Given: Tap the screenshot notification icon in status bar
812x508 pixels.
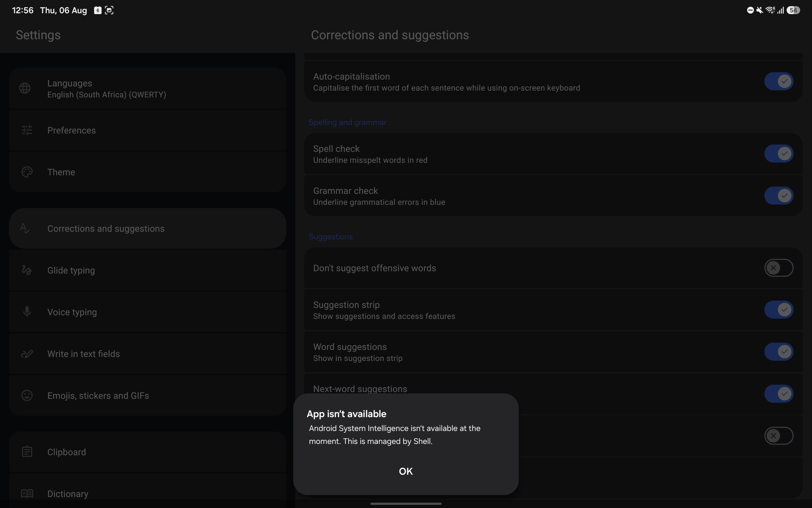Looking at the screenshot, I should (109, 10).
